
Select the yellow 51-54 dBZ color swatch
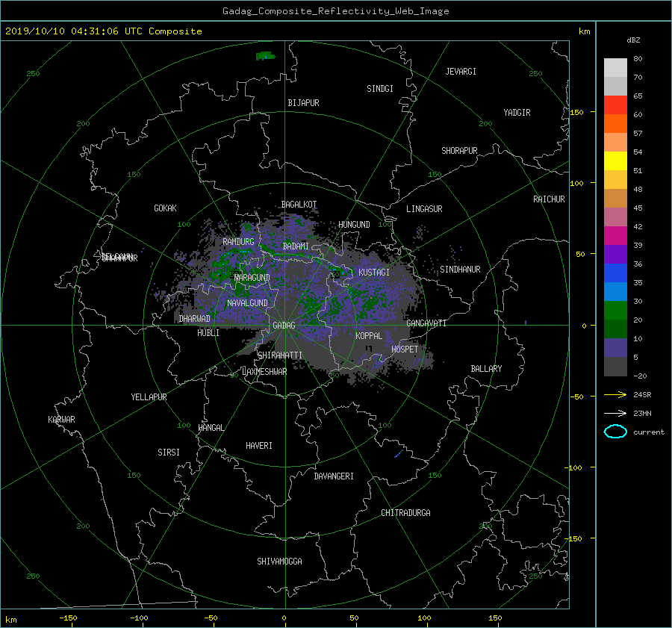coord(615,161)
